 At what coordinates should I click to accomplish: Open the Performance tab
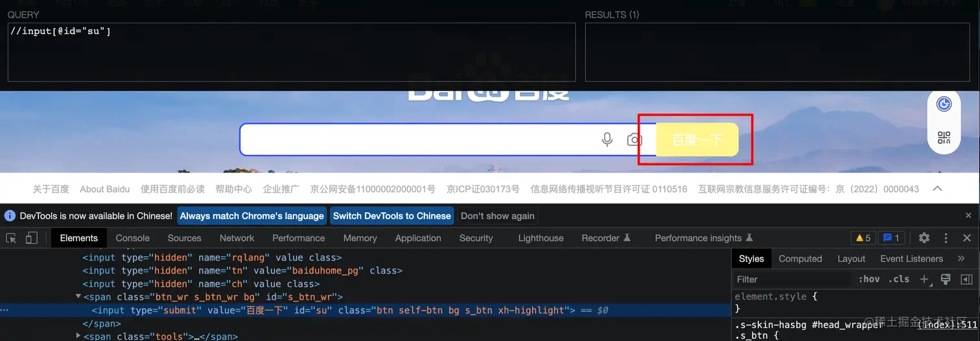pyautogui.click(x=298, y=238)
